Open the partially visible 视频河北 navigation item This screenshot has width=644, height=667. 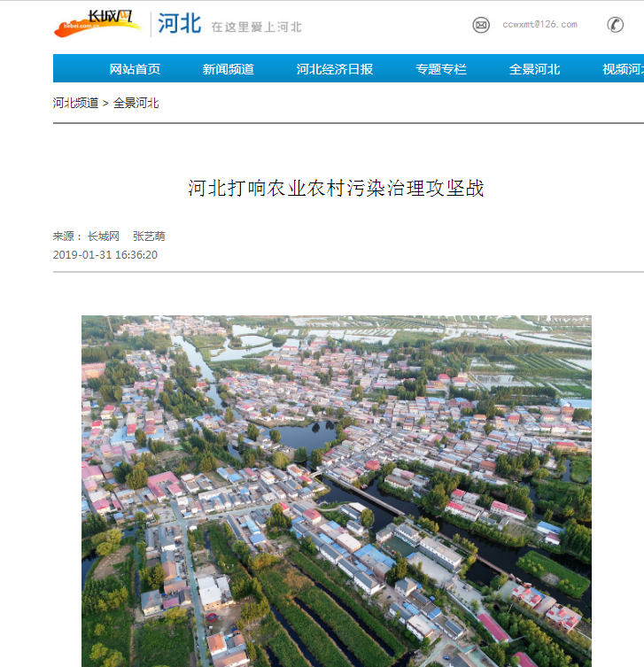pos(622,69)
